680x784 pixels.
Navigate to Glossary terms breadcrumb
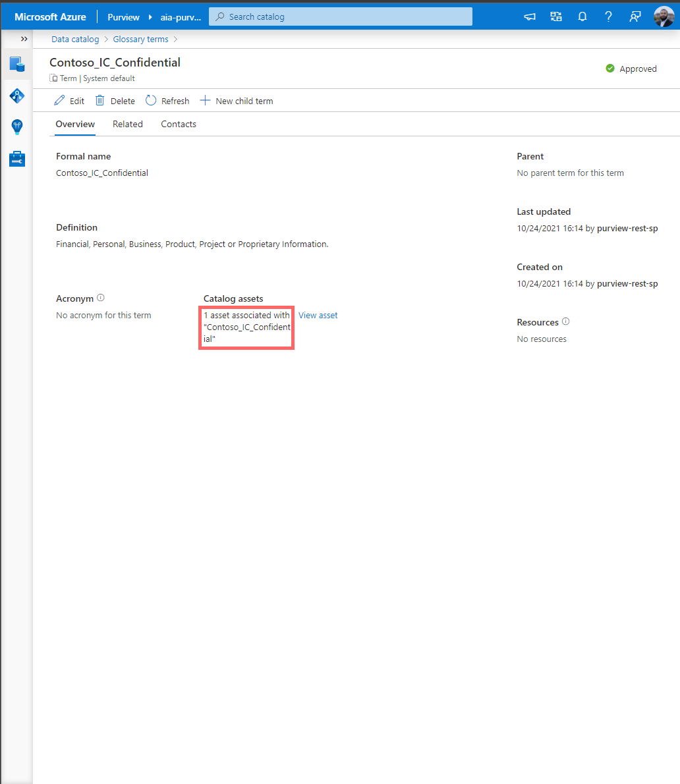140,39
